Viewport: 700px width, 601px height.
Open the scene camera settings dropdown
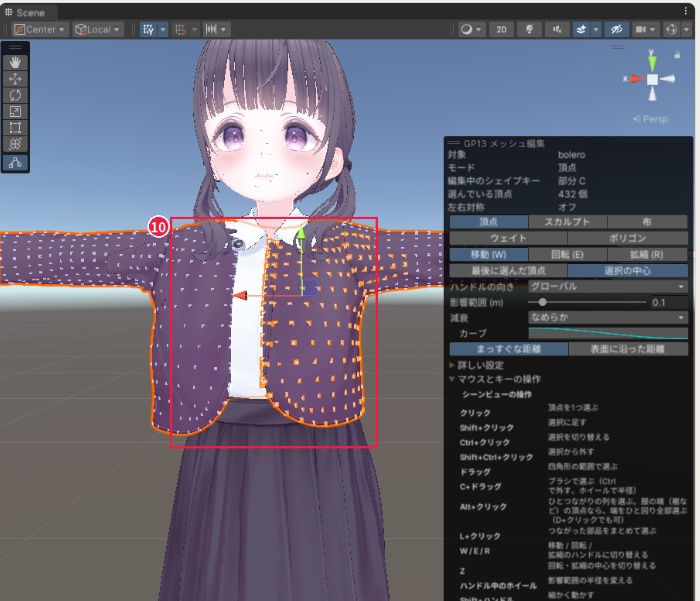[x=646, y=29]
